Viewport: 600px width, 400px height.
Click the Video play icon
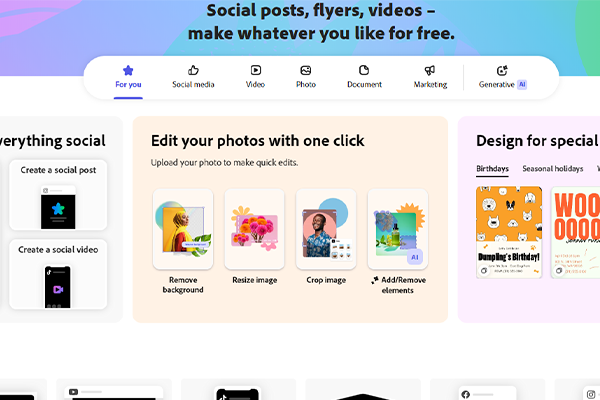256,70
